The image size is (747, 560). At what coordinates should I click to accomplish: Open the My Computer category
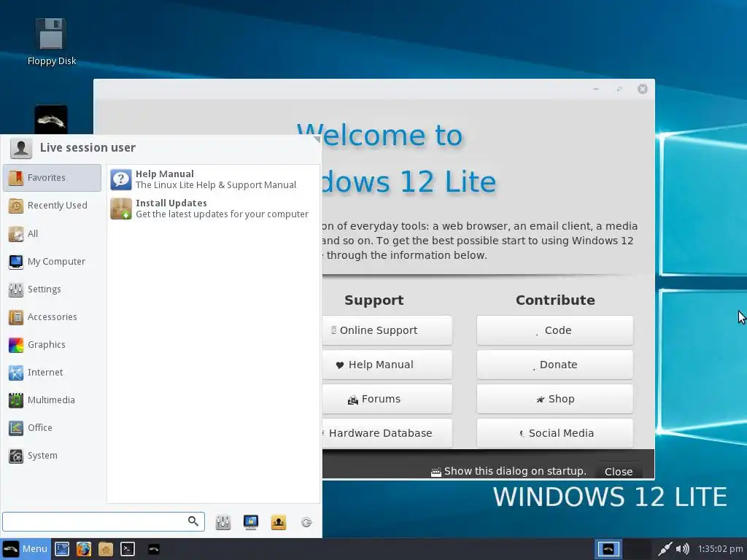53,262
